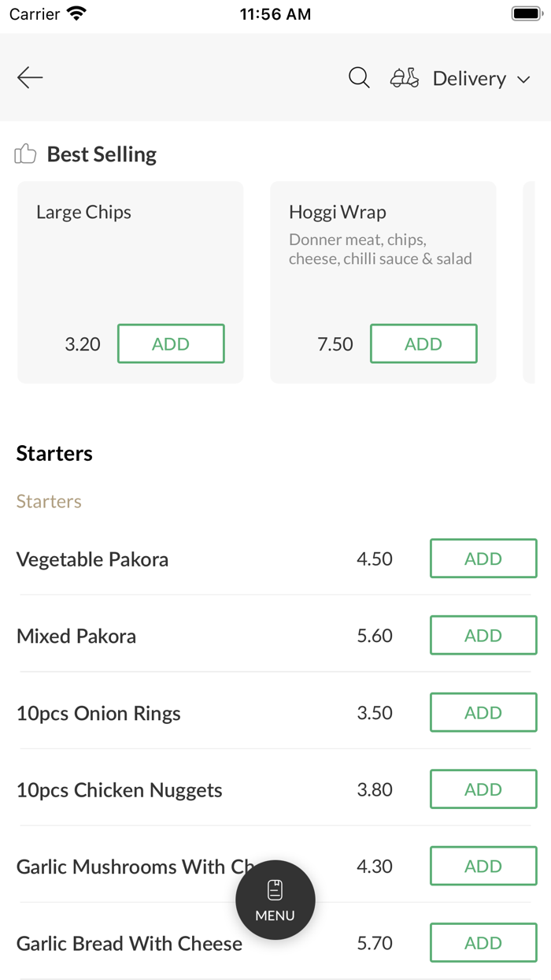Viewport: 551px width, 980px height.
Task: Add Large Chips to the order
Action: [x=171, y=343]
